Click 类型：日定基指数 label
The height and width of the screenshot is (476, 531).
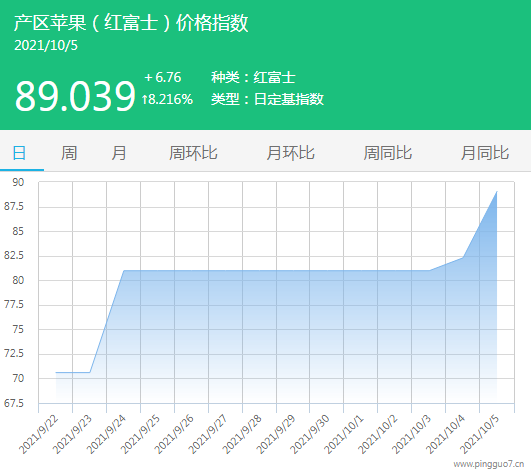pyautogui.click(x=268, y=99)
